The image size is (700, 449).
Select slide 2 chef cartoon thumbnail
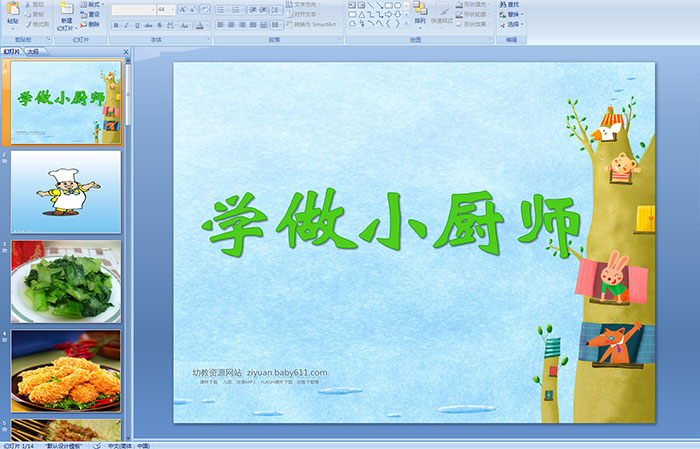[x=66, y=192]
